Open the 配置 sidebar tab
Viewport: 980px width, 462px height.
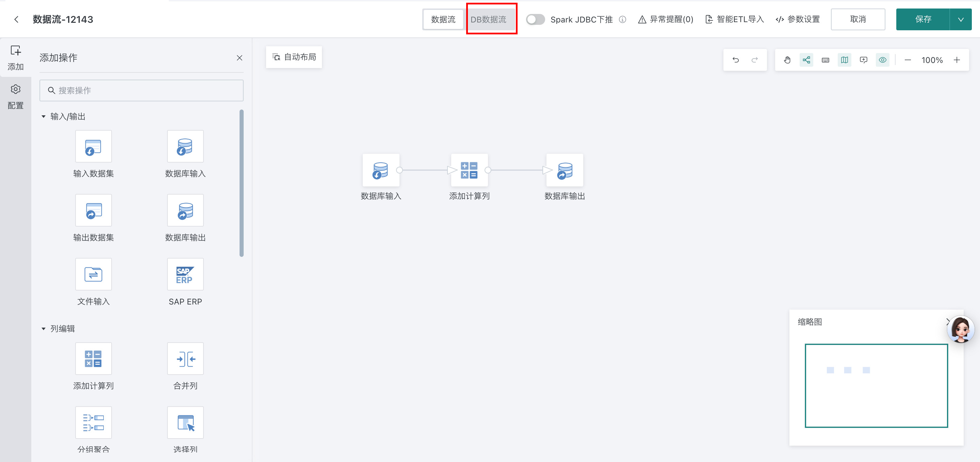pyautogui.click(x=16, y=97)
